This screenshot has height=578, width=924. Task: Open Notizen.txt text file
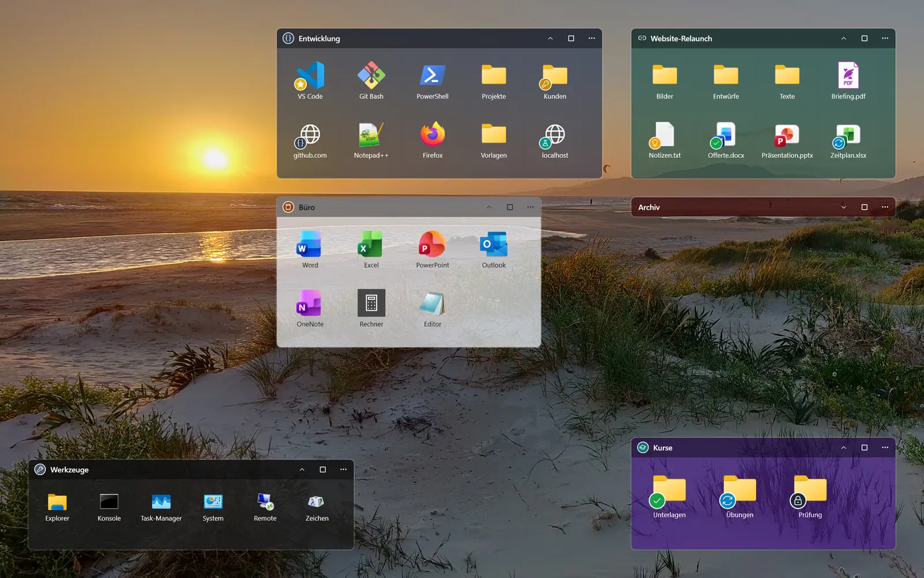(665, 139)
